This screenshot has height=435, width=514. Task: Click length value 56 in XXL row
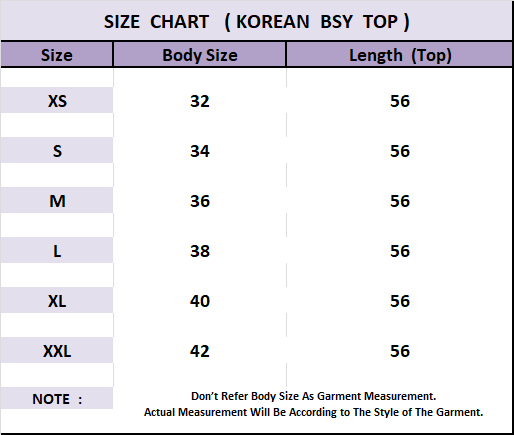[x=400, y=351]
